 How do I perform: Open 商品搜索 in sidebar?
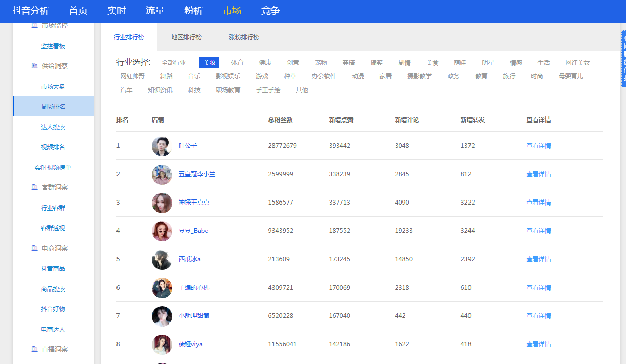coord(53,289)
